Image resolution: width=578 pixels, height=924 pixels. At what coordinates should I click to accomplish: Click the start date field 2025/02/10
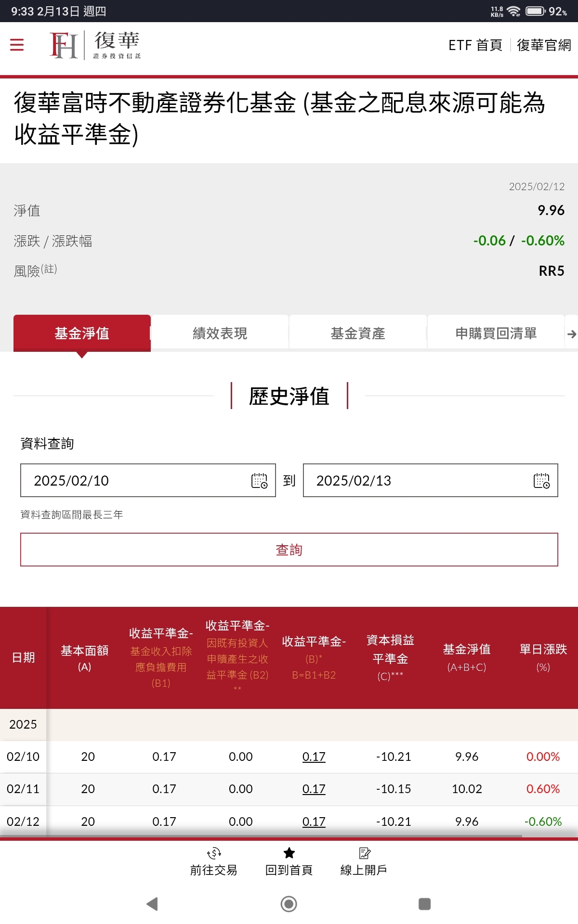click(148, 480)
